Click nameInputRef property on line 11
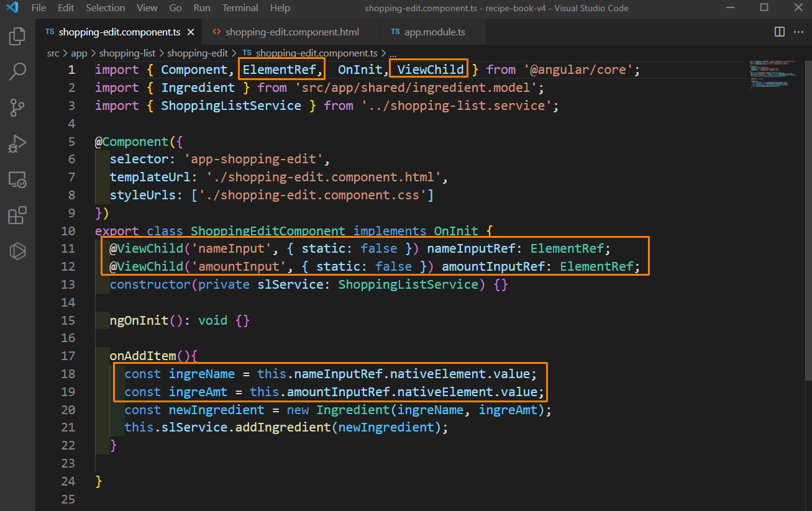Image resolution: width=812 pixels, height=511 pixels. pos(471,248)
